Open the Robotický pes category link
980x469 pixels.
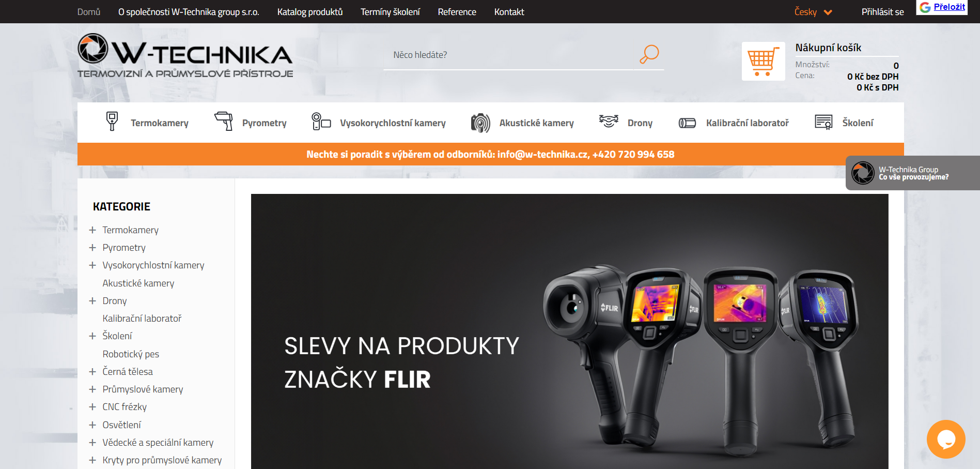131,354
